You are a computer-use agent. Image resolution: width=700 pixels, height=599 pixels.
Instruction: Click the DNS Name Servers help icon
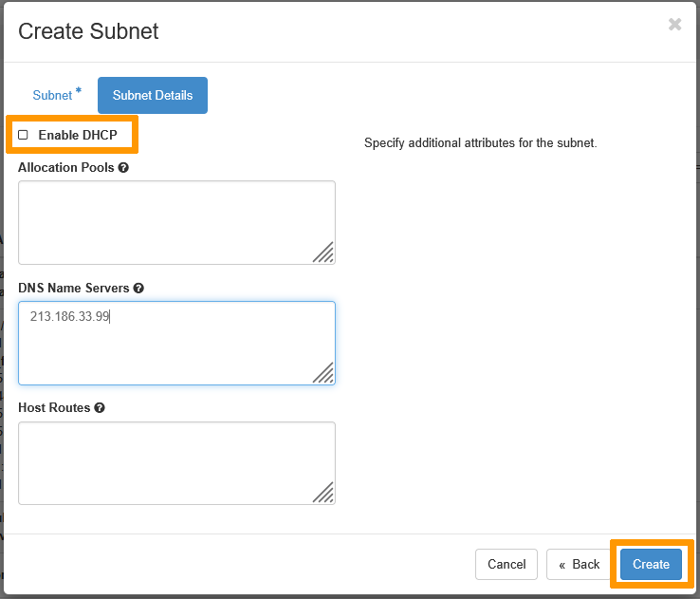click(138, 289)
